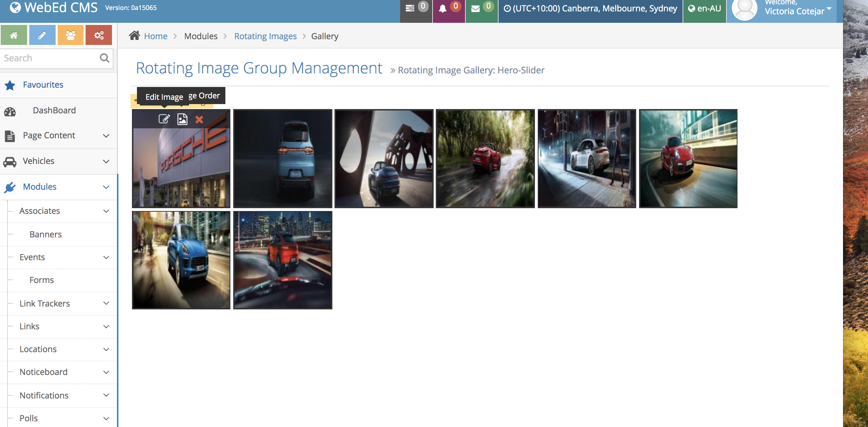868x427 pixels.
Task: Select the red car forest road thumbnail
Action: click(485, 159)
